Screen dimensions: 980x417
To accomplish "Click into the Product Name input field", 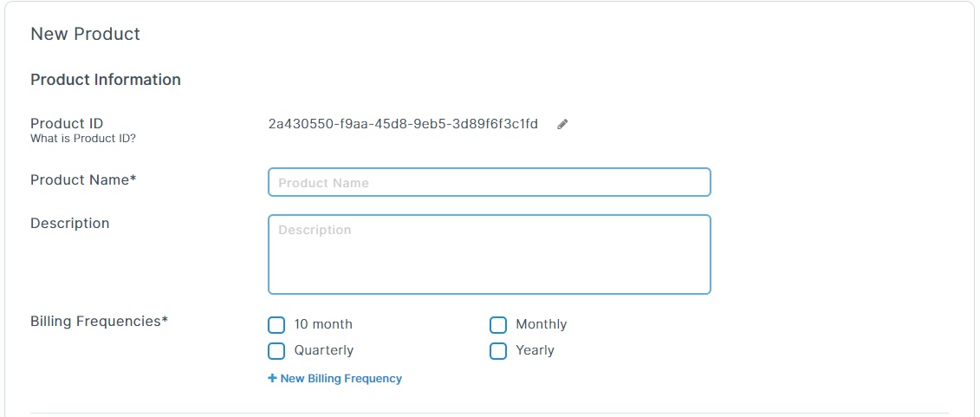I will click(490, 182).
